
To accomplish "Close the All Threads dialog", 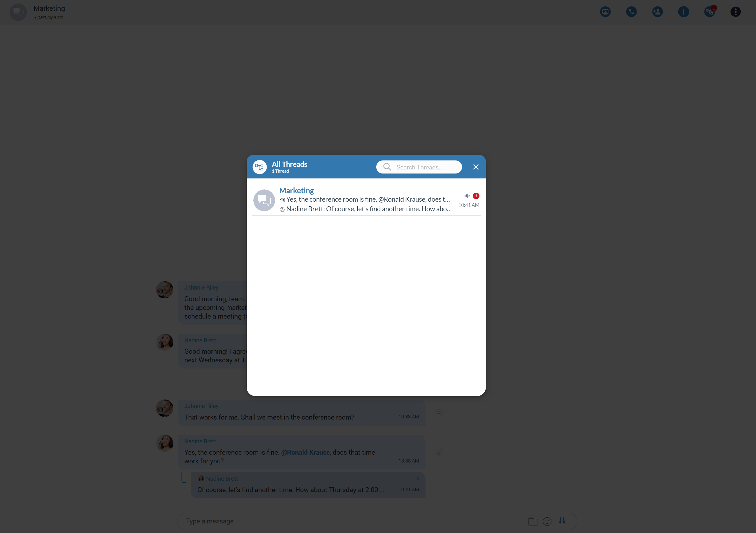I will click(x=475, y=167).
